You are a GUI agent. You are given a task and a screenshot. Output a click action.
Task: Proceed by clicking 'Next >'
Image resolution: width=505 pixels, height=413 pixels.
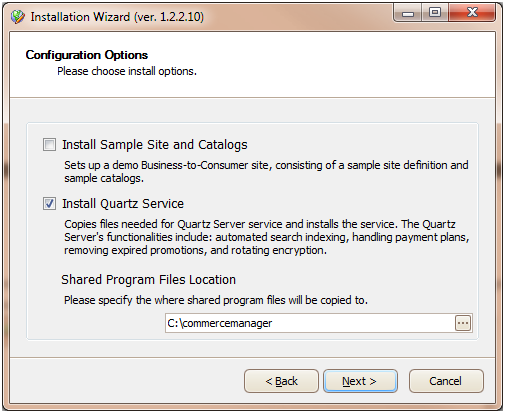click(360, 381)
